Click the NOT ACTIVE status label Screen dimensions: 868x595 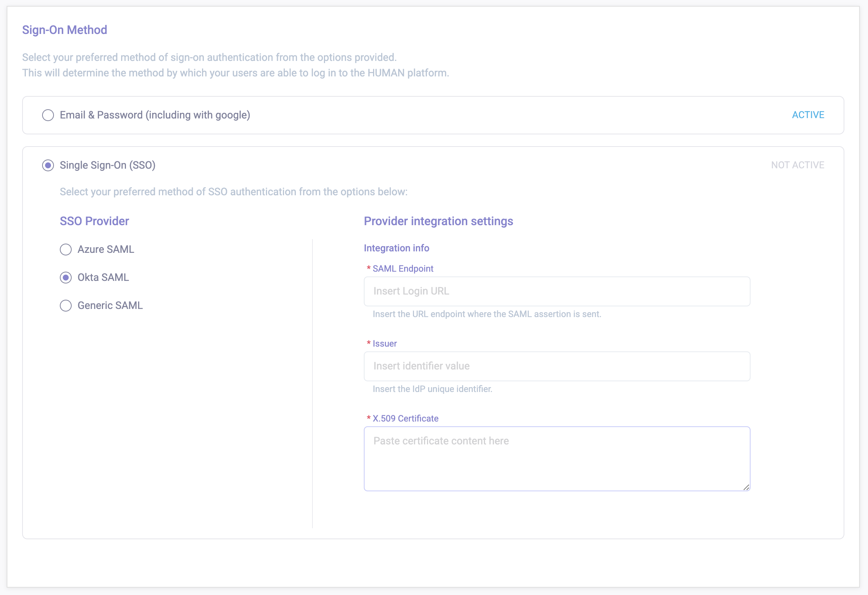797,165
